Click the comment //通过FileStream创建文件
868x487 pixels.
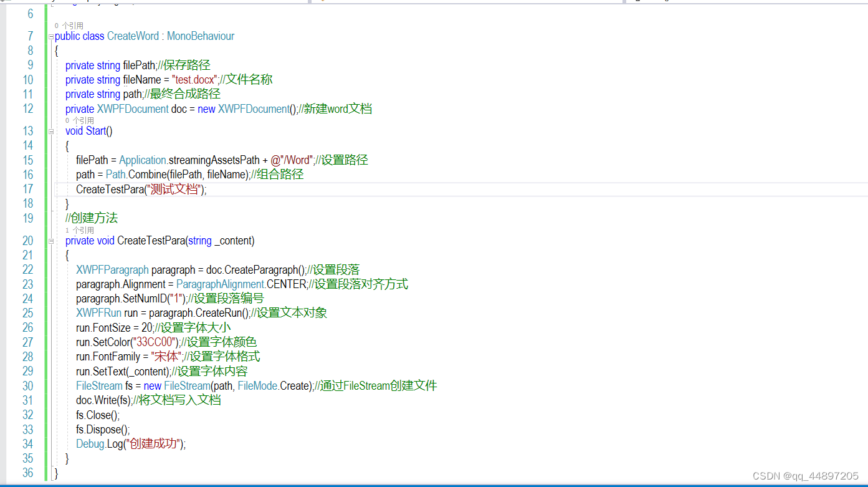tap(376, 385)
